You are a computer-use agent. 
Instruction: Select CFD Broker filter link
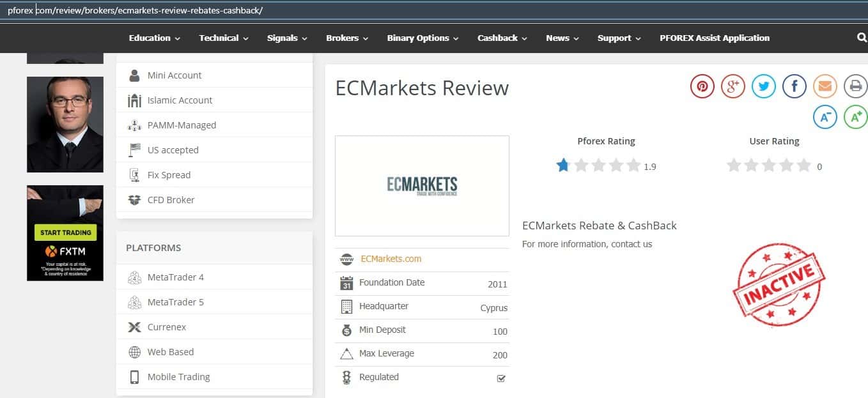pyautogui.click(x=171, y=200)
